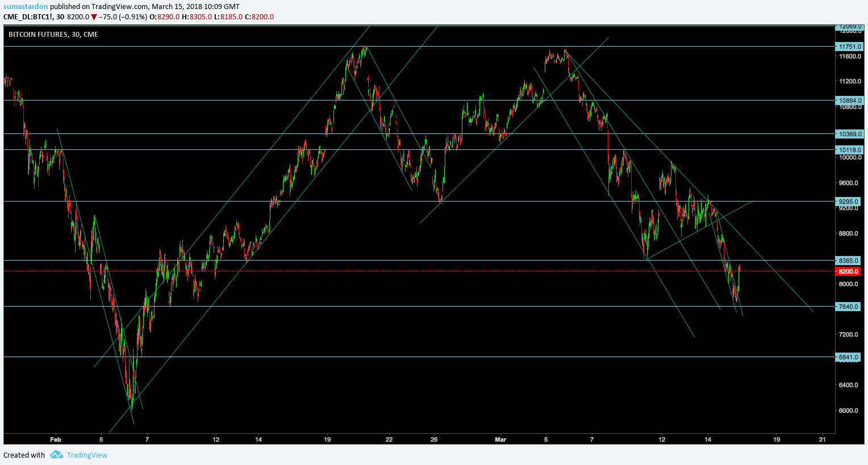Select the 9295.0 price level label
The height and width of the screenshot is (465, 868).
(849, 202)
